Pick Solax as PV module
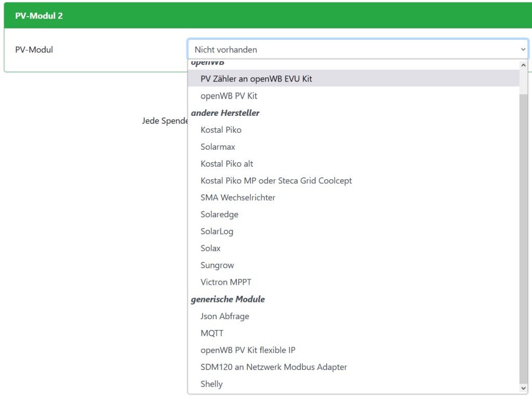 tap(210, 248)
